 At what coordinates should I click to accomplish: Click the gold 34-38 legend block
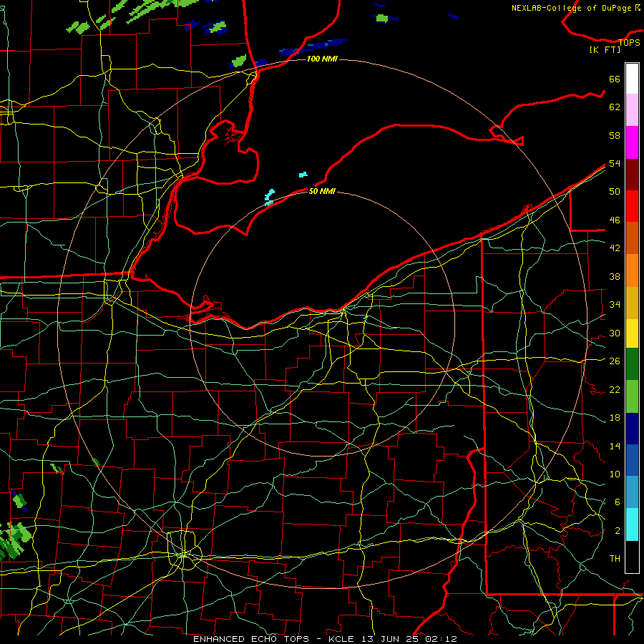(x=632, y=302)
